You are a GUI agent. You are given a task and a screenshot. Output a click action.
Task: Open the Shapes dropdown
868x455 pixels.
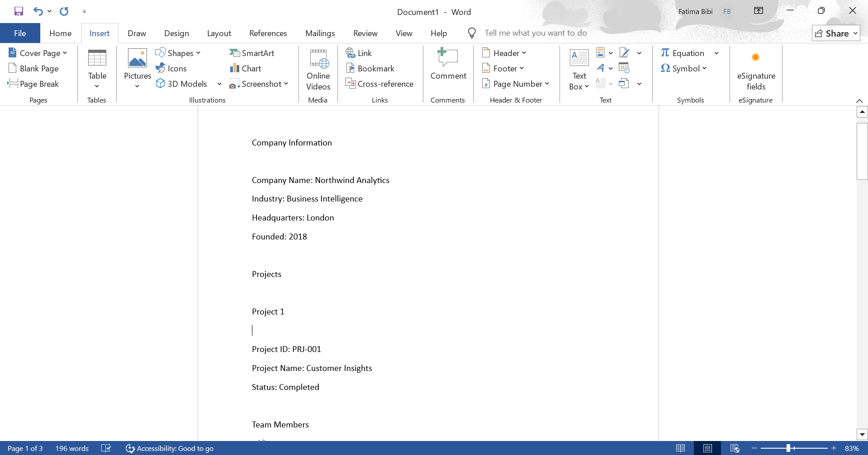pyautogui.click(x=178, y=53)
